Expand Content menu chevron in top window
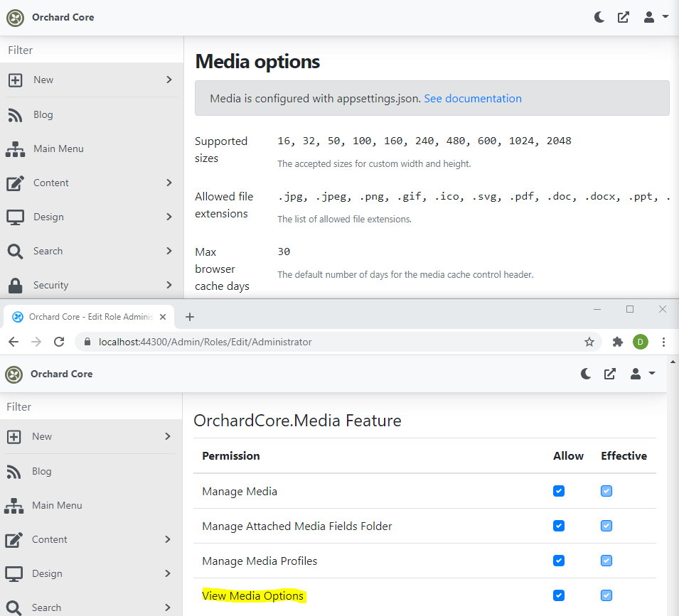The height and width of the screenshot is (616, 679). pos(169,183)
